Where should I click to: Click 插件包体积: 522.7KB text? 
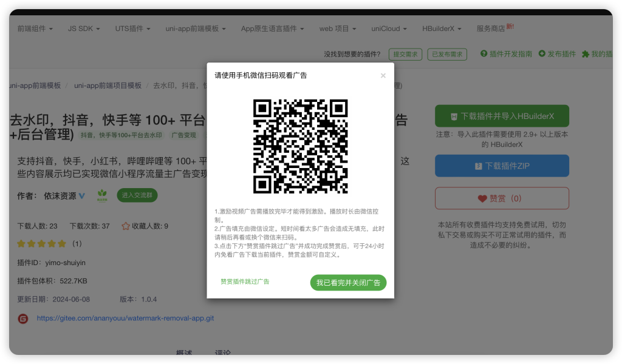(52, 281)
